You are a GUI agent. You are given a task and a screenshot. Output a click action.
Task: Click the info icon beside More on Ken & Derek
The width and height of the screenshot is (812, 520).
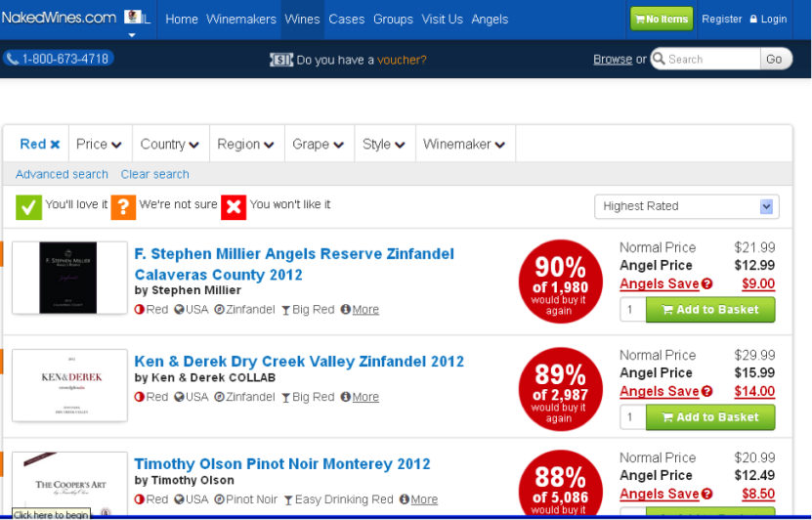click(345, 397)
